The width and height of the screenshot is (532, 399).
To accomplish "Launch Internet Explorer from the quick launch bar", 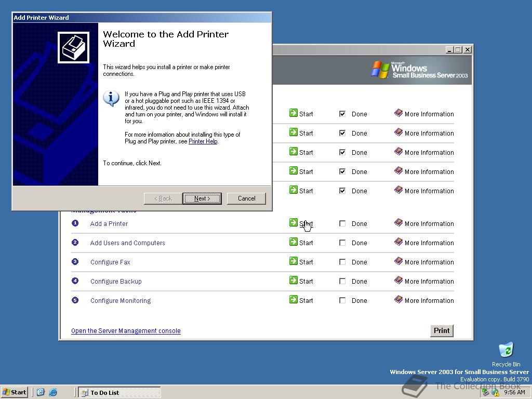I will [x=53, y=392].
